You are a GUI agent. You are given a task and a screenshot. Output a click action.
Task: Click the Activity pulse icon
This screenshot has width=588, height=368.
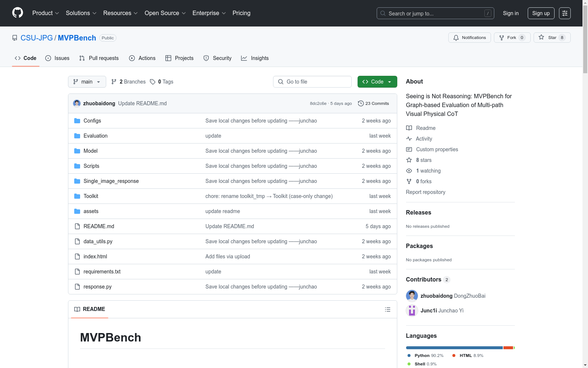[409, 139]
